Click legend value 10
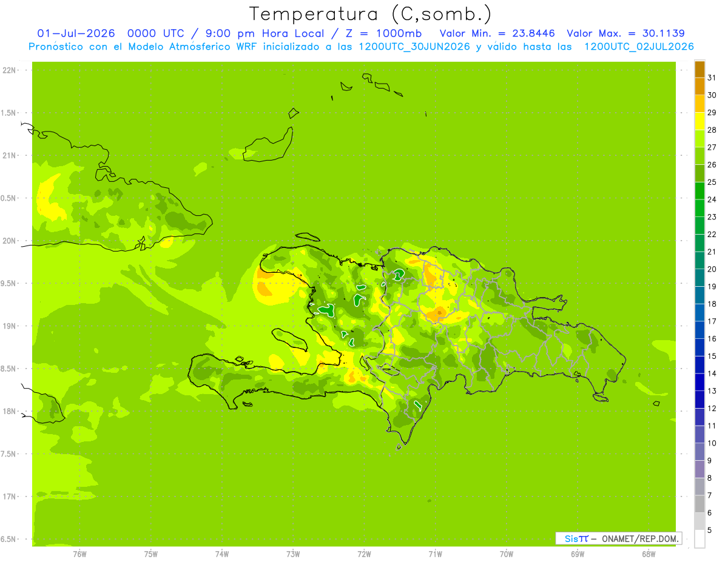Viewport: 728px width, 562px height. (712, 443)
